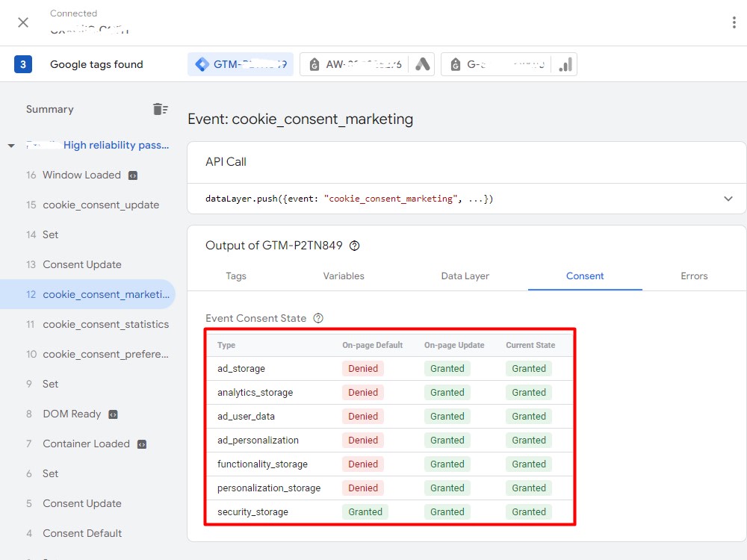Select the AW Google Ads tag chip
The width and height of the screenshot is (747, 560).
[x=354, y=64]
